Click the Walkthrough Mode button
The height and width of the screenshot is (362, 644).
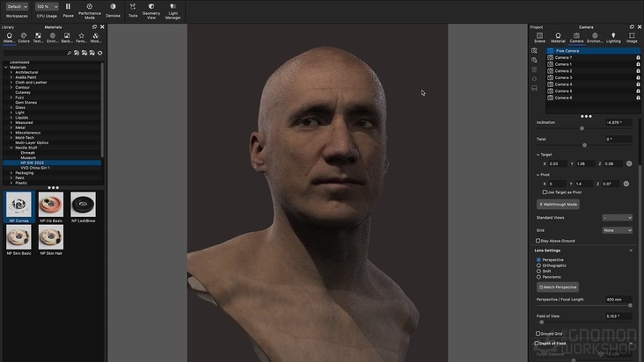coord(558,204)
